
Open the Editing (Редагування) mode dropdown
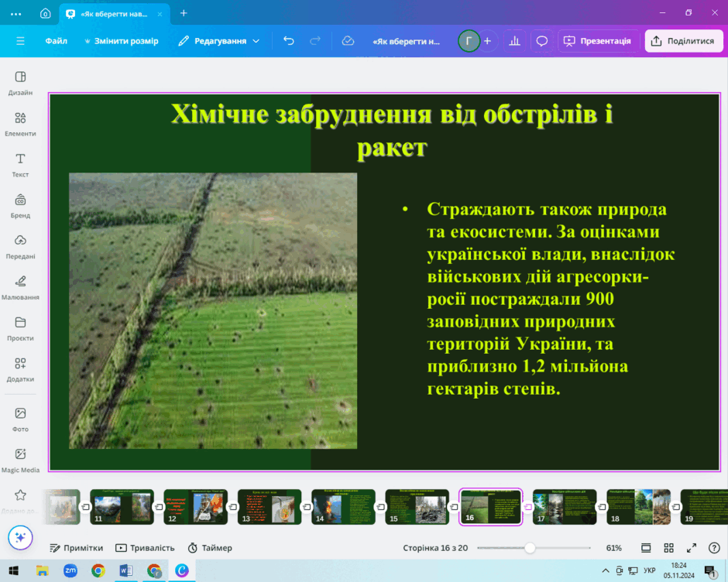pyautogui.click(x=218, y=41)
